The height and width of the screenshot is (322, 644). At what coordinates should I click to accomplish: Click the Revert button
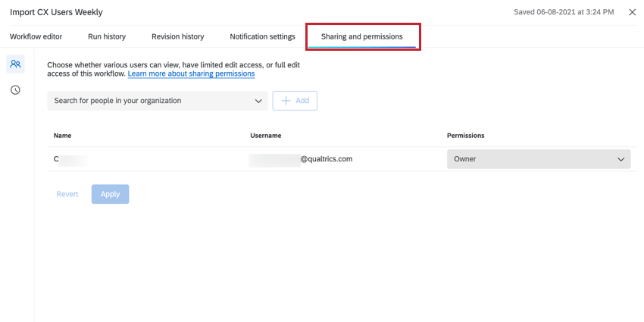pyautogui.click(x=67, y=194)
